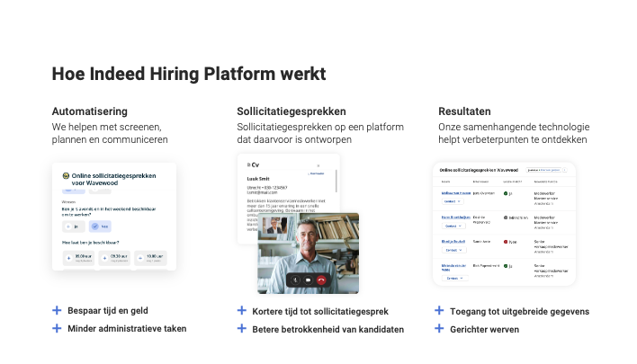Click the plus icon beside Bespaar tijd en geld
Image resolution: width=637 pixels, height=364 pixels.
[x=57, y=310]
